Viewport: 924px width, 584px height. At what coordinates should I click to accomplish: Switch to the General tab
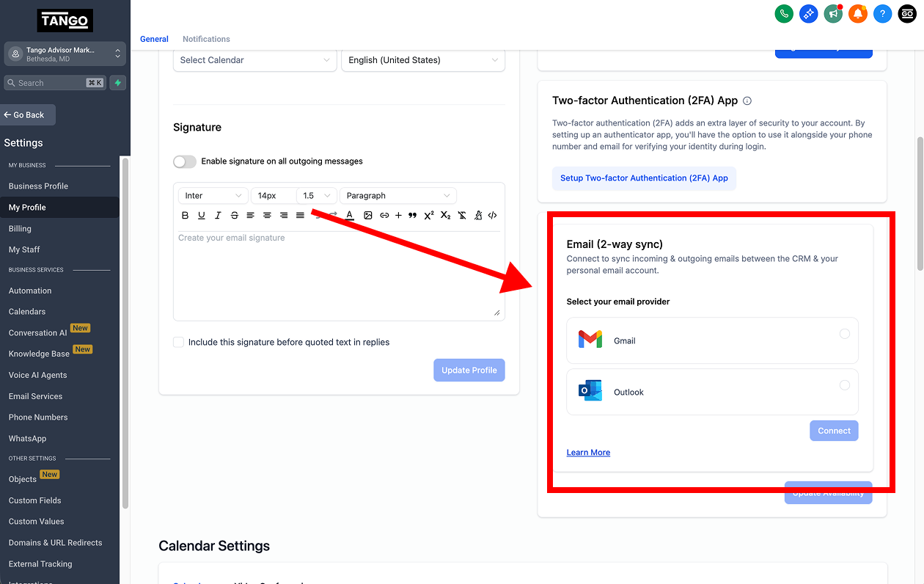[154, 39]
